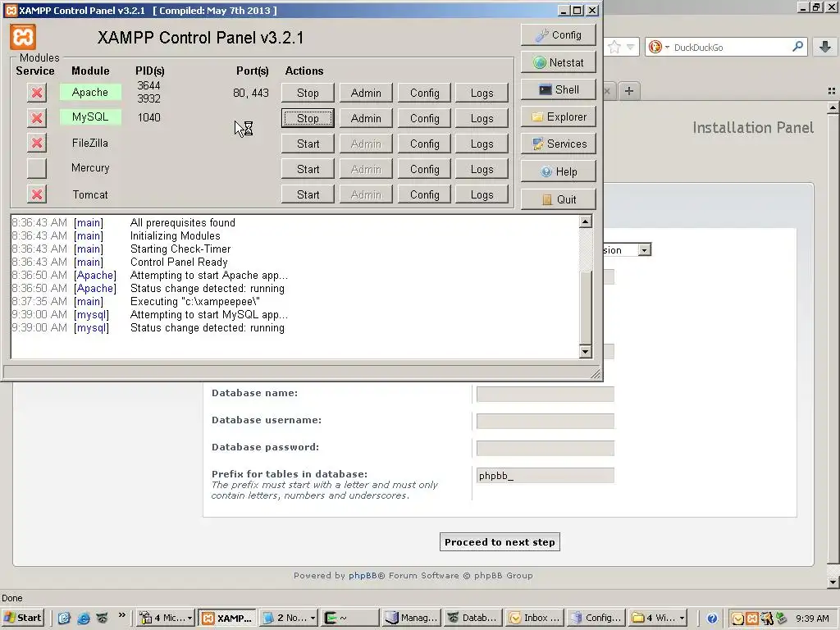Click the DuckDuckGo search field

coord(731,47)
